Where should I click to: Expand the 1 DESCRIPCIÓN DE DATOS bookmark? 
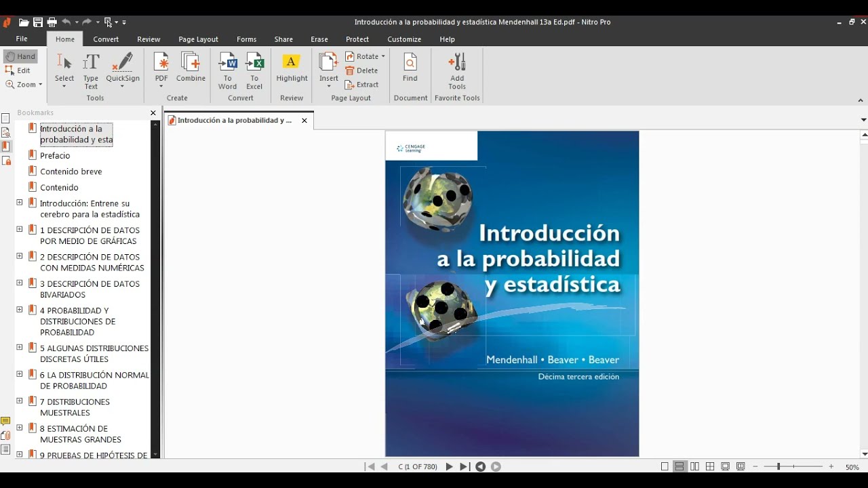(x=20, y=229)
